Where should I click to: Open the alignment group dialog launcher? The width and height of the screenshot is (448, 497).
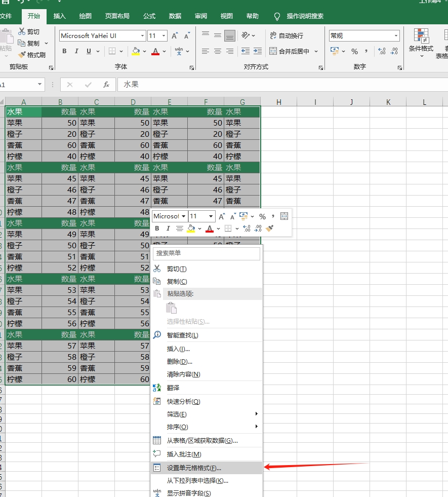[x=321, y=67]
